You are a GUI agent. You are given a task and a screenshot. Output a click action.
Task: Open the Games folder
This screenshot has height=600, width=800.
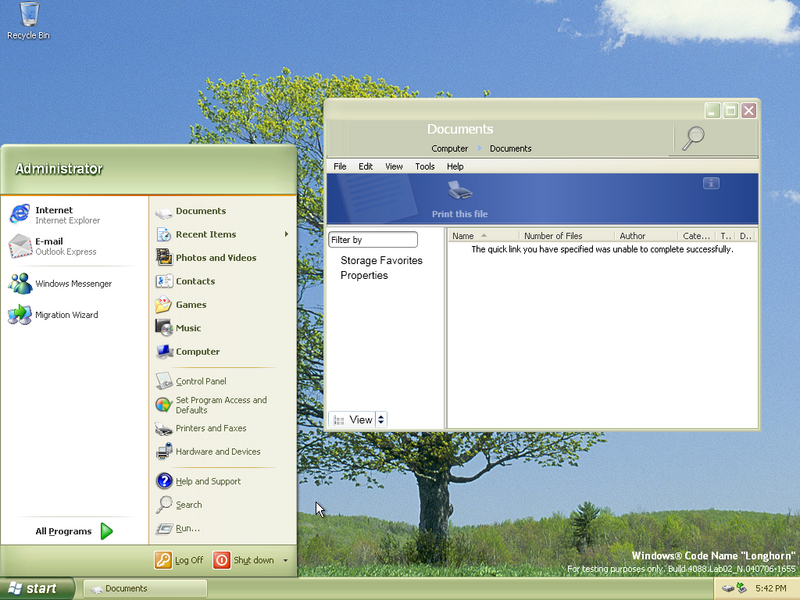click(x=190, y=305)
